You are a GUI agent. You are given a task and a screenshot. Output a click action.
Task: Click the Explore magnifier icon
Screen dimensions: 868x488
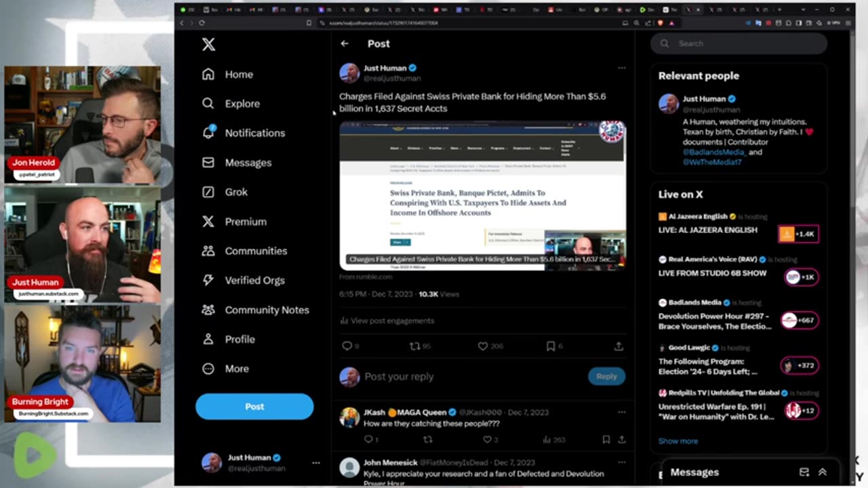pyautogui.click(x=208, y=104)
